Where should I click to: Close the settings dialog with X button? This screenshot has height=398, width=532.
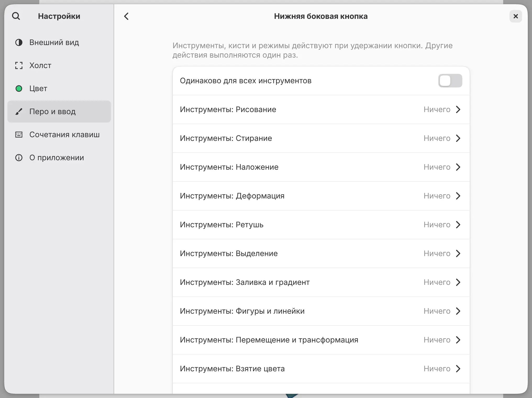point(516,16)
